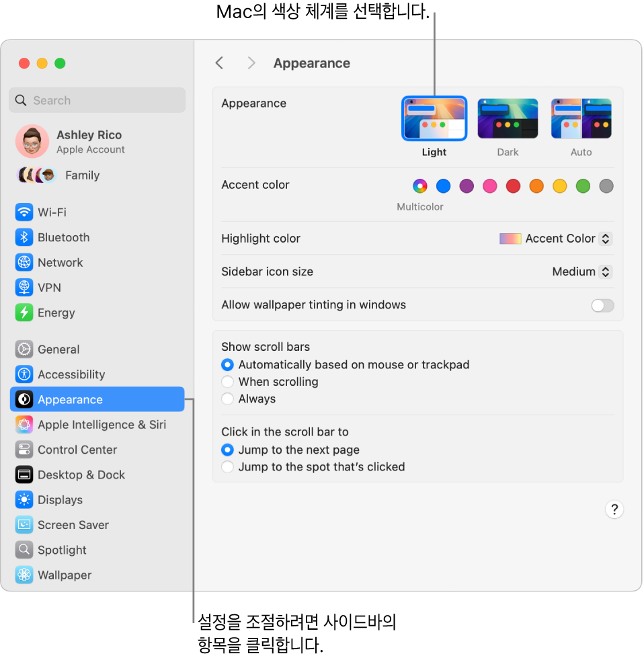Click the Accessibility icon
Image resolution: width=644 pixels, height=660 pixels.
[x=24, y=374]
